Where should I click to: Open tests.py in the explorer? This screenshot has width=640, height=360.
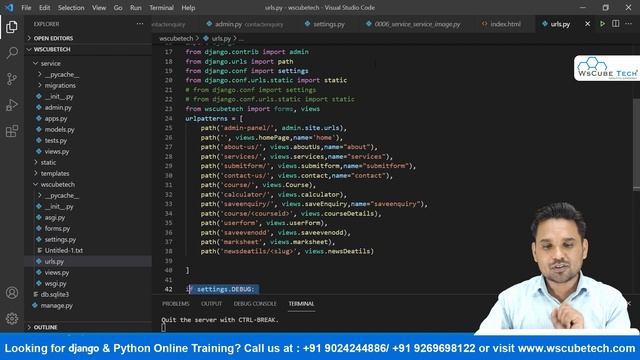pyautogui.click(x=88, y=140)
